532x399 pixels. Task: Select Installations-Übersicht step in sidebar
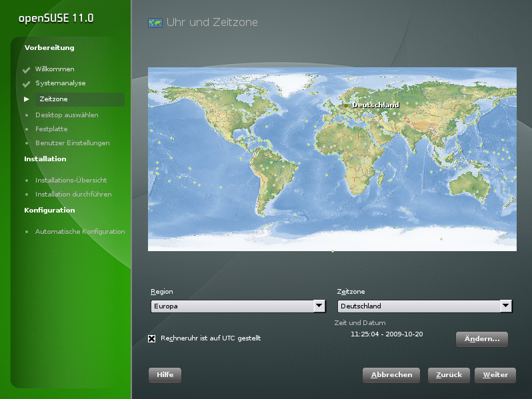(71, 181)
